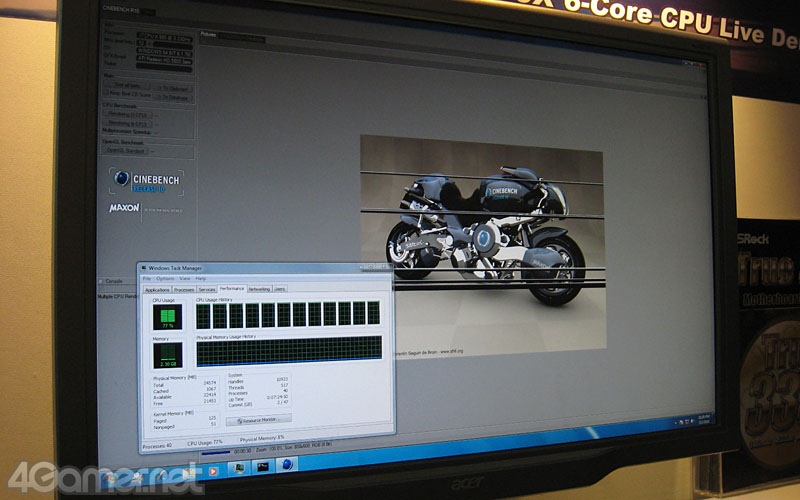Click the Cinebench taskbar icon
Screen dimensions: 800x500
[287, 464]
